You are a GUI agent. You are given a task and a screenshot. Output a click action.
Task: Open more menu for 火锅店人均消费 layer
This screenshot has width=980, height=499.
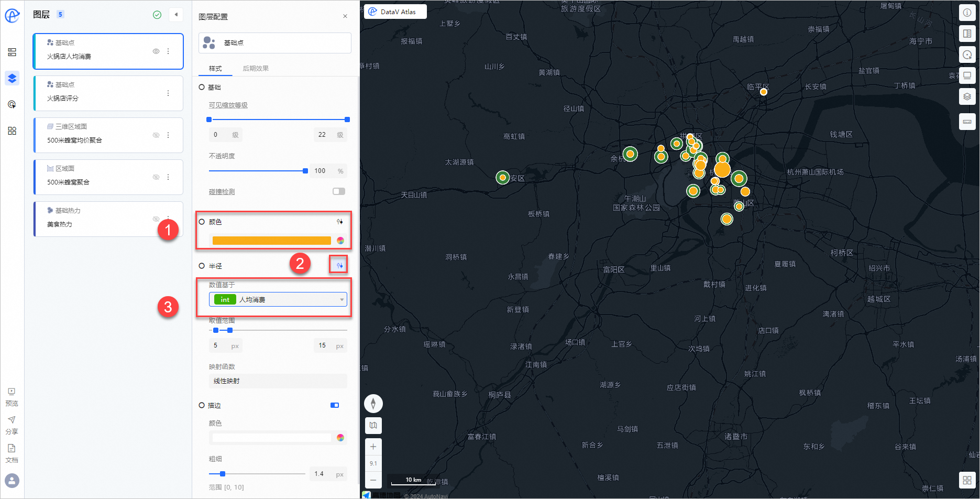[x=168, y=51]
